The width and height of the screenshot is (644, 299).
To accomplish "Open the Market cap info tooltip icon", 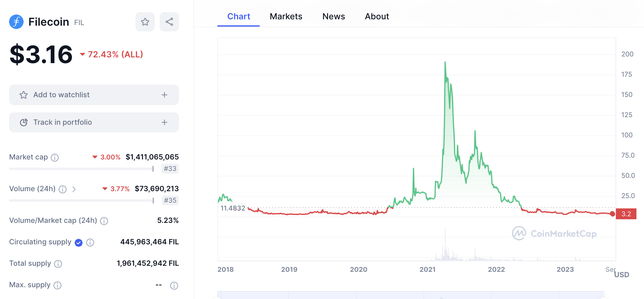I will (55, 157).
